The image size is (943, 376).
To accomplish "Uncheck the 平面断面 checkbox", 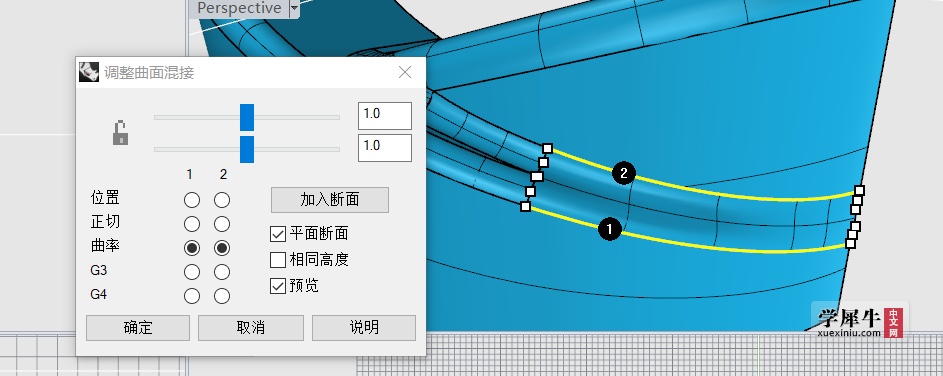I will (x=278, y=233).
